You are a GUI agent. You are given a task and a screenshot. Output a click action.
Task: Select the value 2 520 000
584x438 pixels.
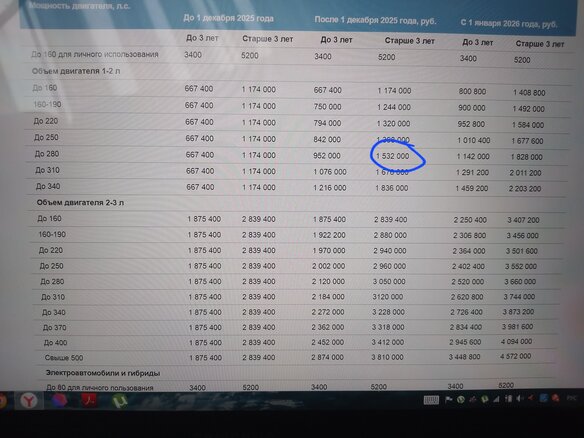pos(467,282)
